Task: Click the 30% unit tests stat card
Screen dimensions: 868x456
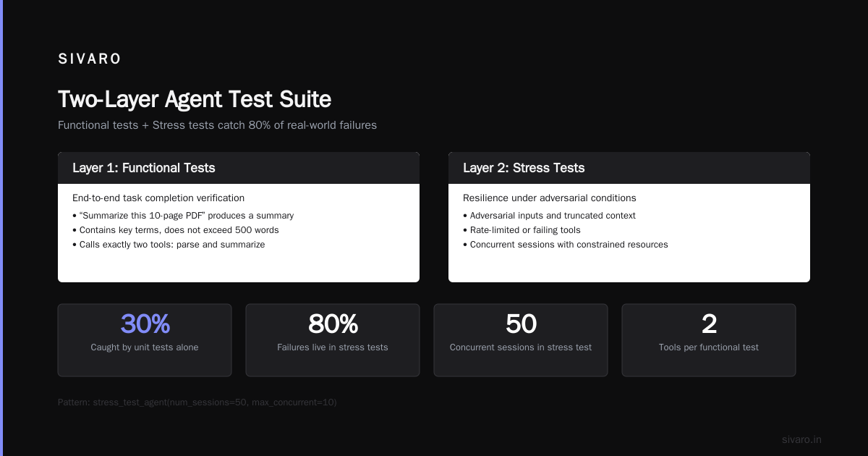Action: pos(145,340)
